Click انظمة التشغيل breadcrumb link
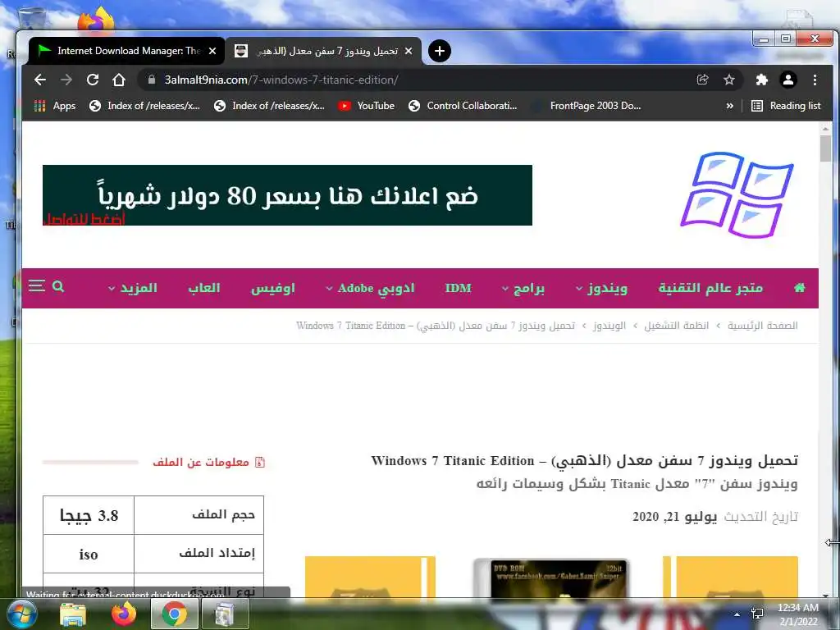840x630 pixels. pos(676,325)
